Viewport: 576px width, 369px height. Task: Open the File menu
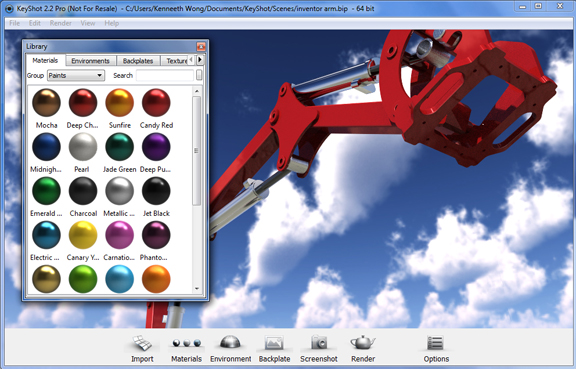(14, 23)
